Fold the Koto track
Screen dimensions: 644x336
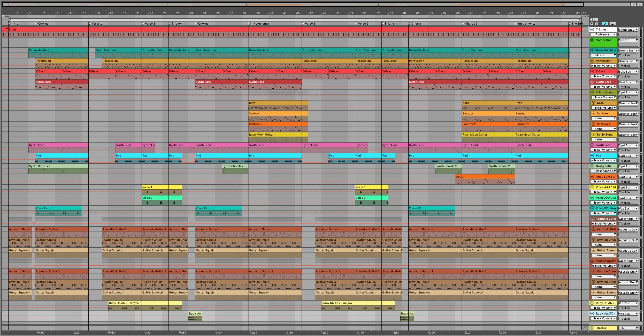593,103
